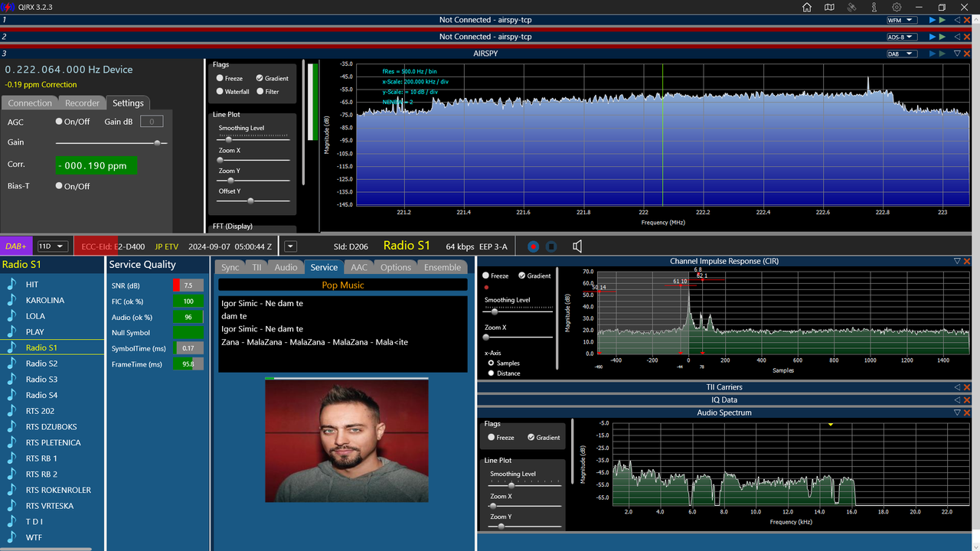Click the music note icon beside WTF
This screenshot has width=980, height=551.
click(11, 537)
